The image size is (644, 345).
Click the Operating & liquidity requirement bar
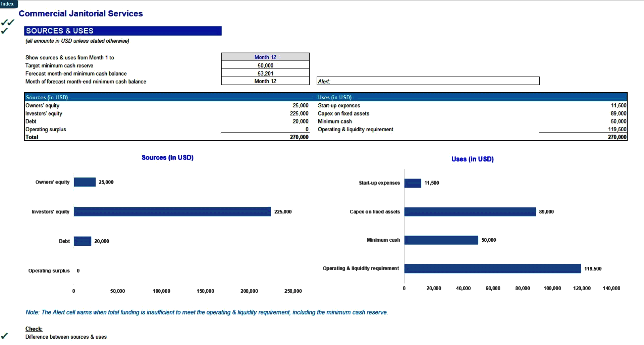point(492,268)
